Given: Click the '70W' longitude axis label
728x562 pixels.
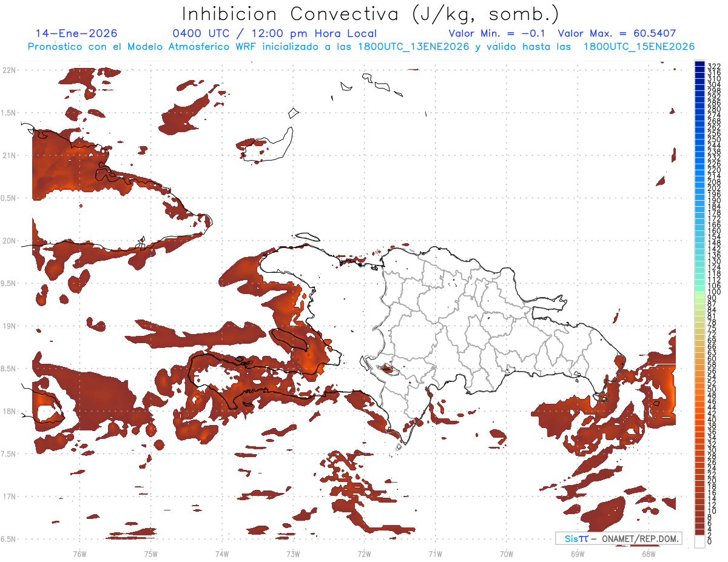Looking at the screenshot, I should click(x=506, y=554).
